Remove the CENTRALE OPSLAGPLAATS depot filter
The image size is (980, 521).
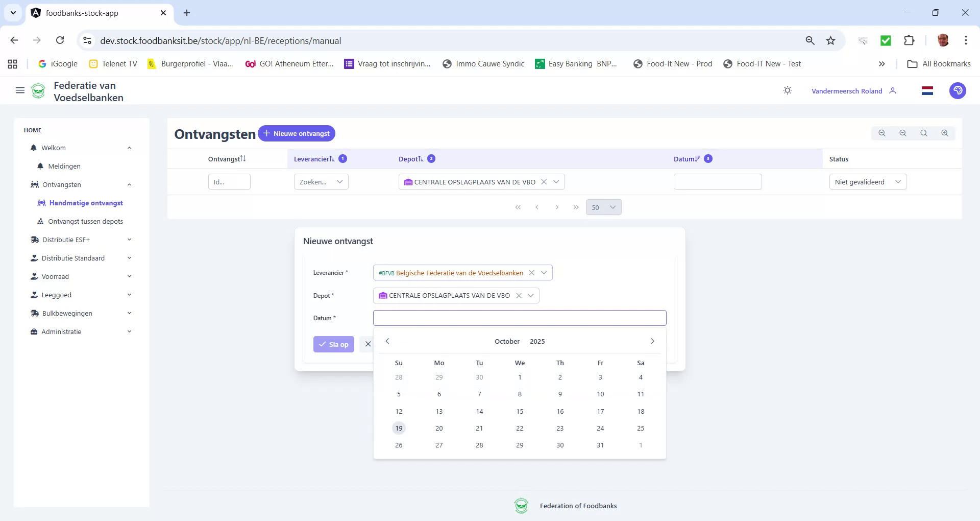point(545,181)
